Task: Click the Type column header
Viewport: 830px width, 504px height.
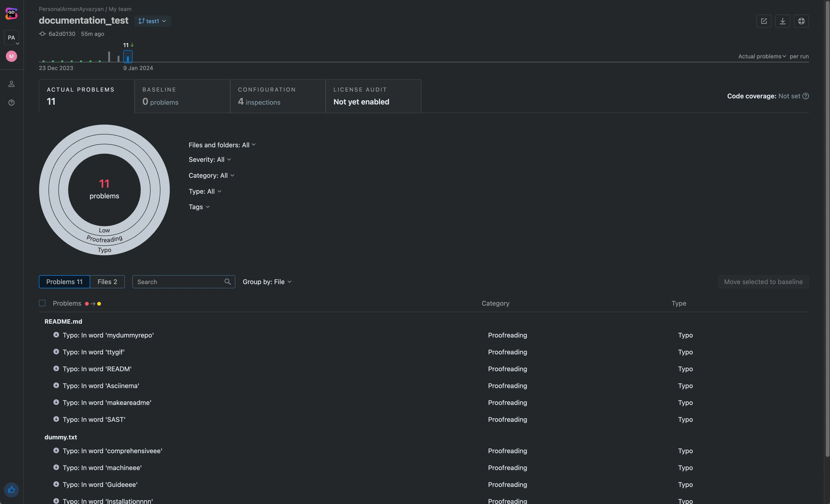Action: coord(679,303)
